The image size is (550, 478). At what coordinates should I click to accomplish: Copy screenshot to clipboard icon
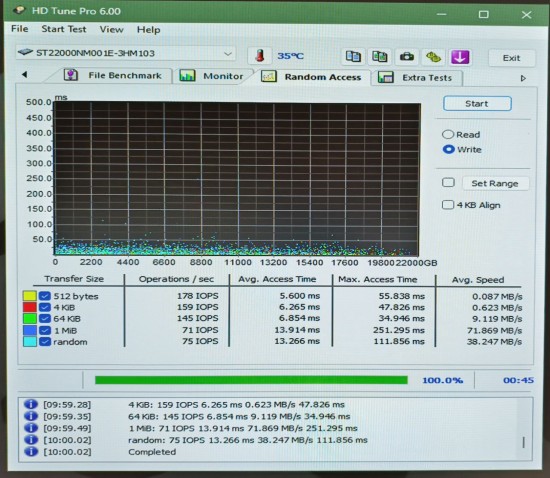pyautogui.click(x=380, y=56)
